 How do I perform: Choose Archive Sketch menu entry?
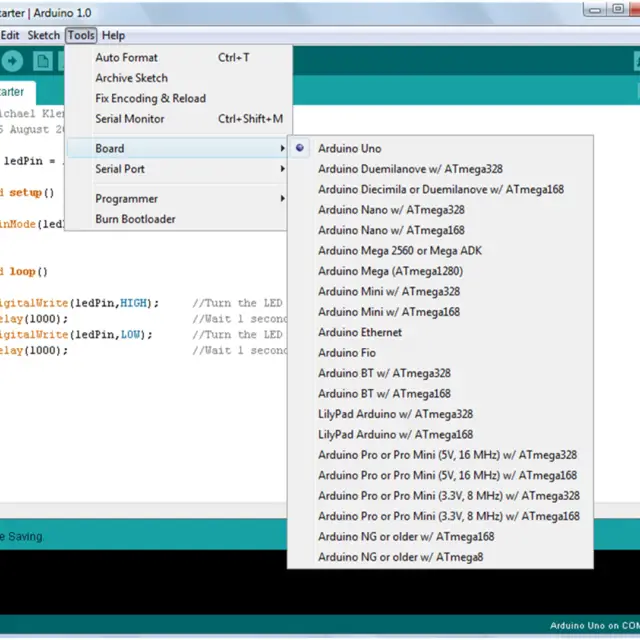tap(131, 78)
